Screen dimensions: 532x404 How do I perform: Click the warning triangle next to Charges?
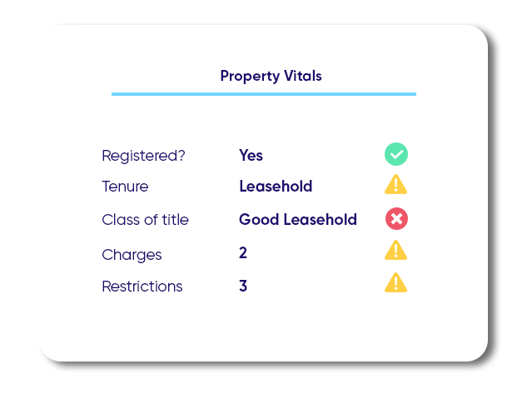395,250
